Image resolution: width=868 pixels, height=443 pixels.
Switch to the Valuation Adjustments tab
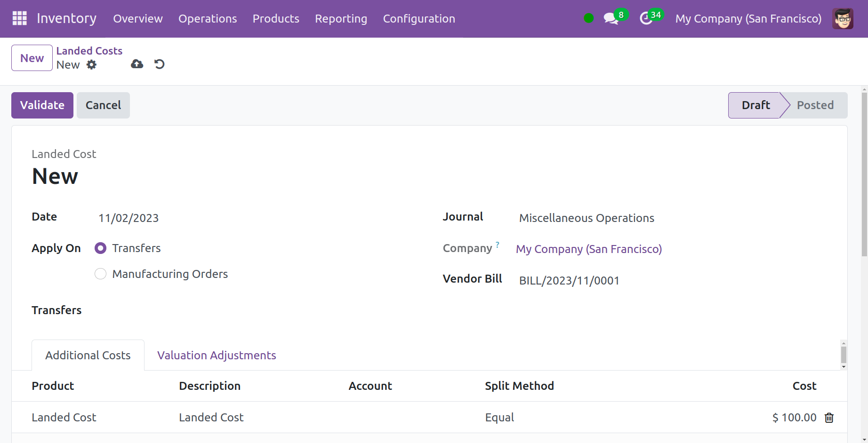[x=217, y=356]
